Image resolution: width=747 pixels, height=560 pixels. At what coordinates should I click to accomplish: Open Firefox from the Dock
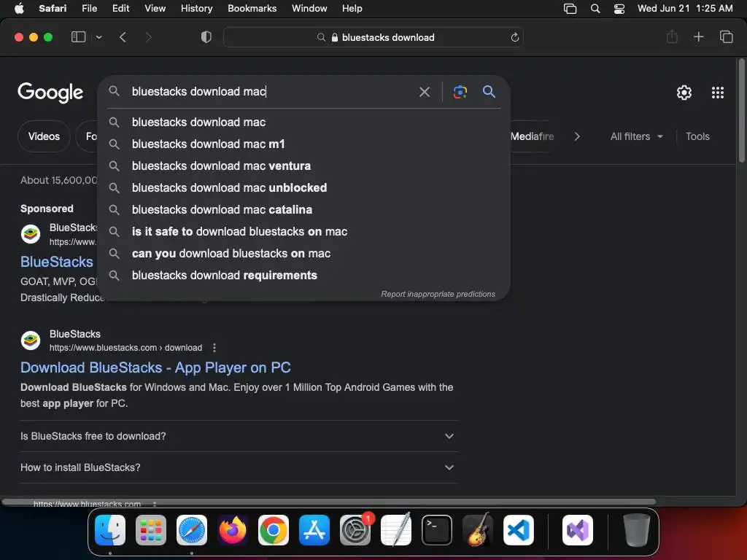coord(233,529)
